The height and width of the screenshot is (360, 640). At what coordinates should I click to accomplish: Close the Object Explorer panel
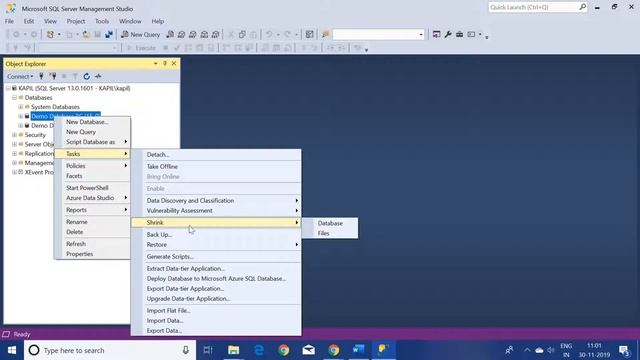point(174,64)
